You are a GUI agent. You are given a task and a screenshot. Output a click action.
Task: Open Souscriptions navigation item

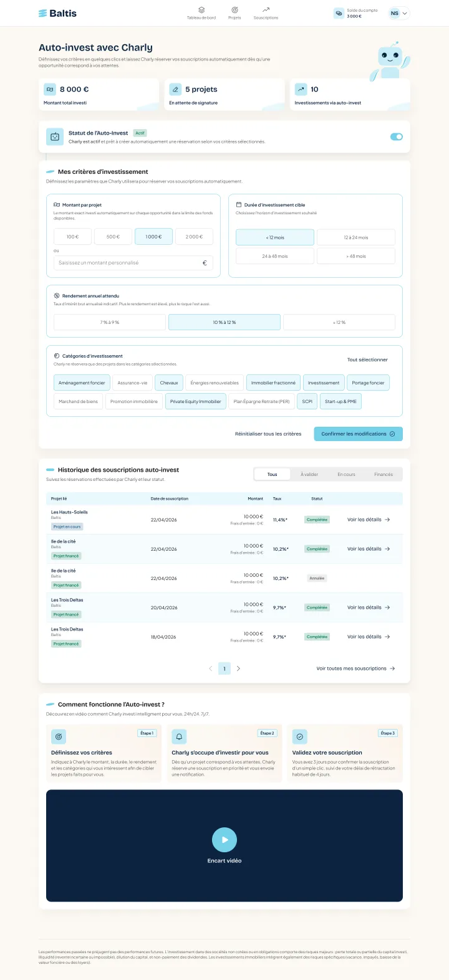(266, 13)
